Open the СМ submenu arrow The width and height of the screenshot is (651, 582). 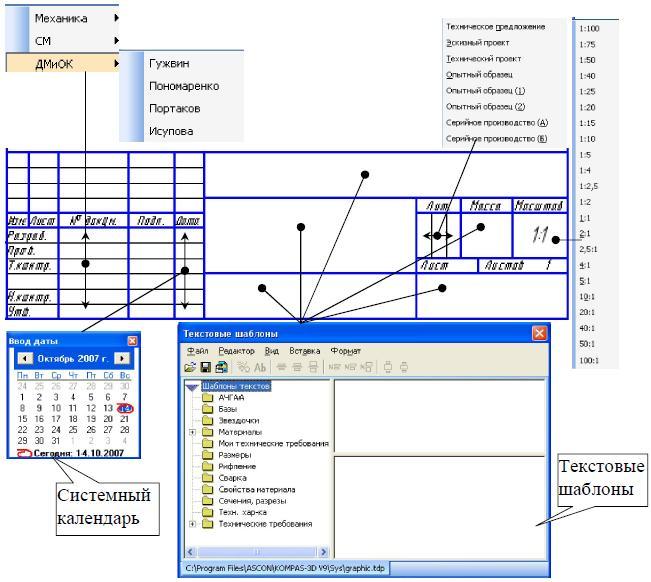point(116,41)
